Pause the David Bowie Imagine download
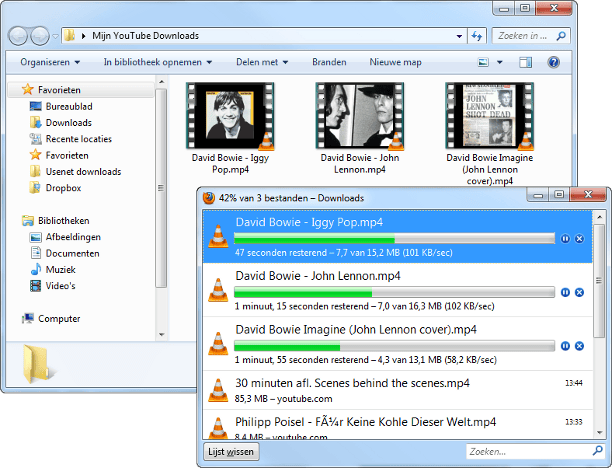612x468 pixels. pos(565,345)
